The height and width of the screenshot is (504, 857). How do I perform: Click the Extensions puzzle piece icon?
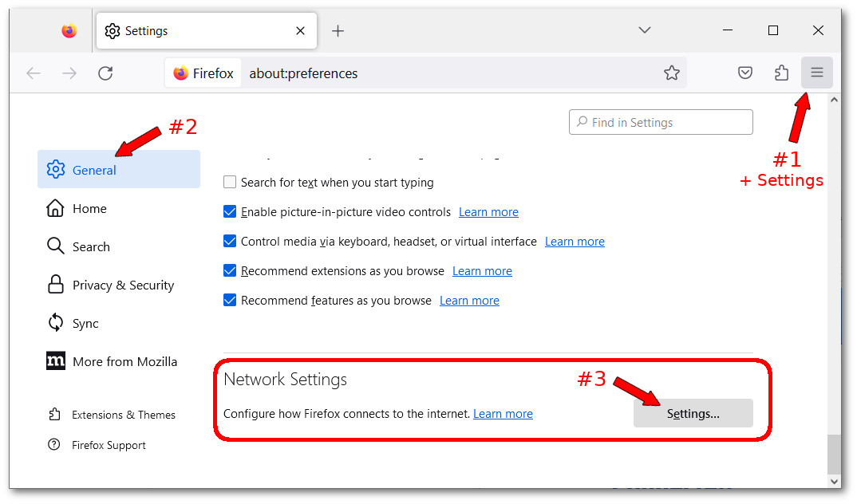(x=781, y=73)
